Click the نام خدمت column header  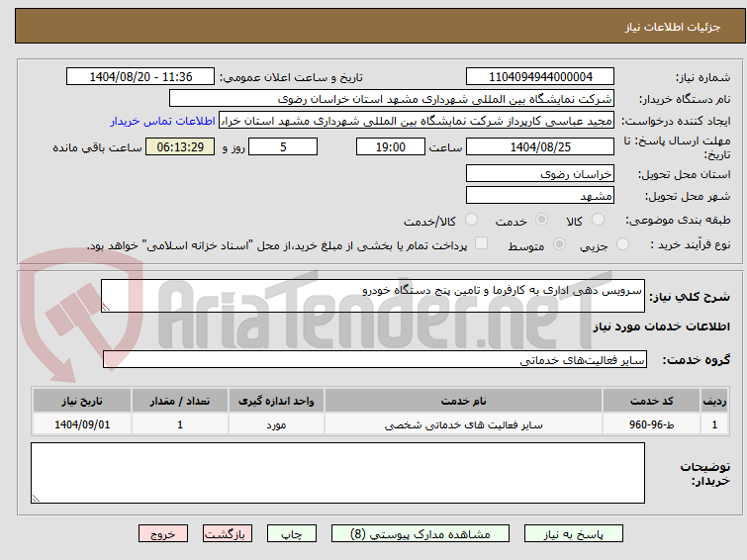coord(464,401)
